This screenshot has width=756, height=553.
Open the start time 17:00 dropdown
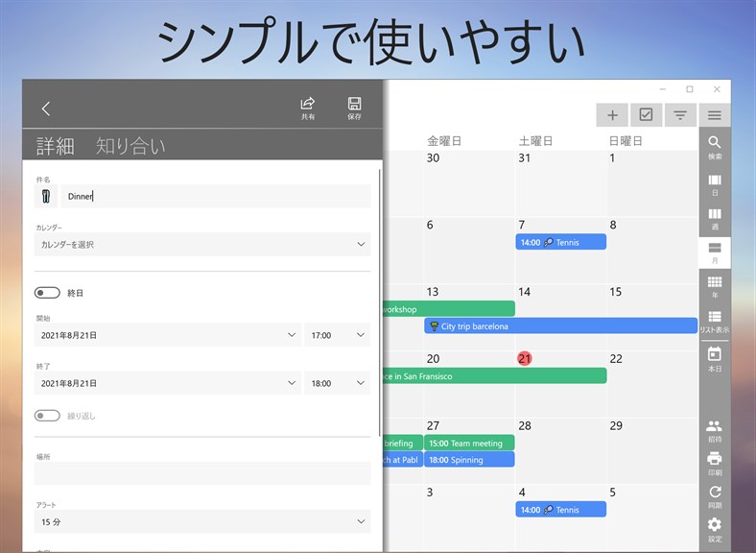pyautogui.click(x=338, y=335)
